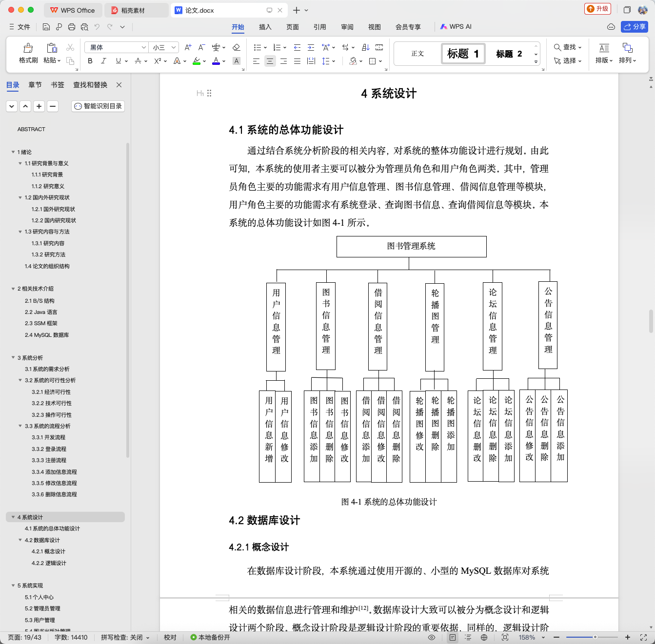Click the full screen icon in status bar
Viewport: 655px width, 644px height.
(643, 637)
